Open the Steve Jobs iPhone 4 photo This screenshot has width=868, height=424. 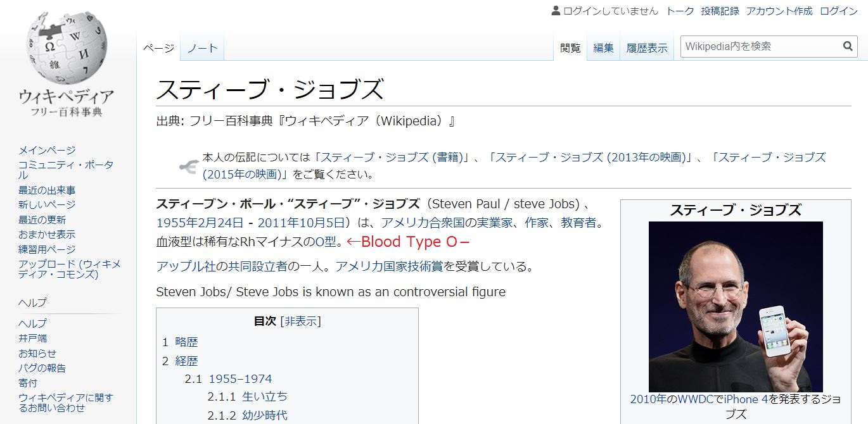pyautogui.click(x=736, y=306)
